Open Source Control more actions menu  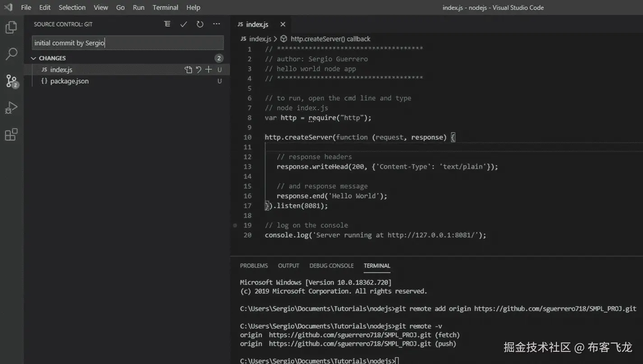[x=217, y=24]
